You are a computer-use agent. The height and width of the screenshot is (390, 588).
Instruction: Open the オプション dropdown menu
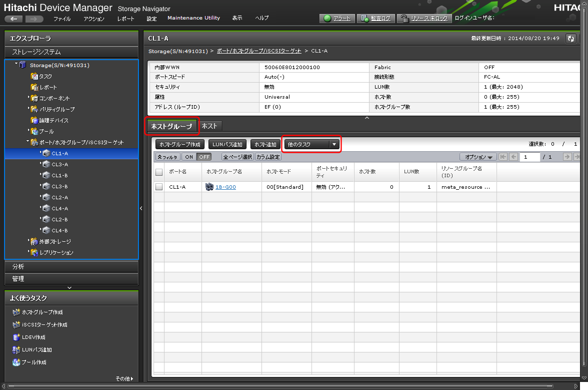(478, 157)
